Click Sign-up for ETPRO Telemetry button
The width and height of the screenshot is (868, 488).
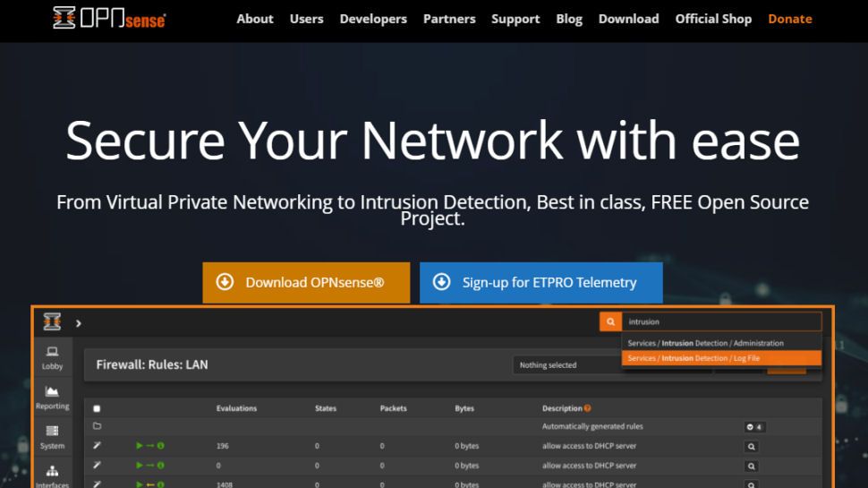(x=540, y=282)
